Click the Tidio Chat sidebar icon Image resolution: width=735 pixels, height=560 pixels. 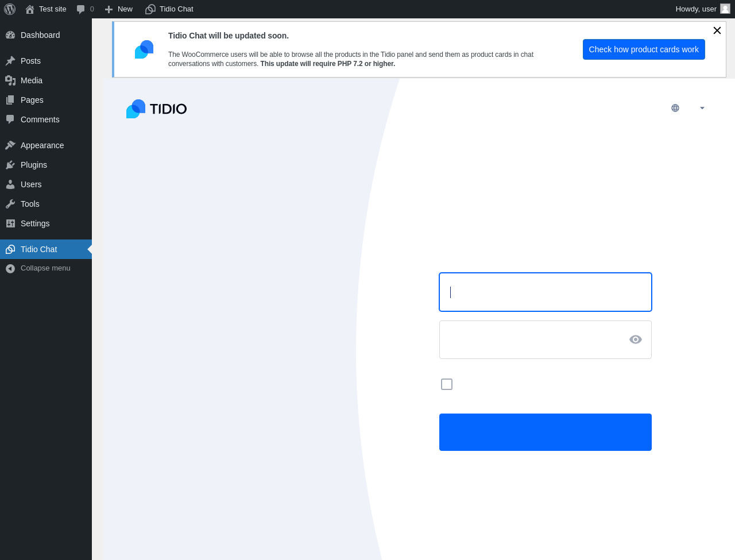coord(10,249)
